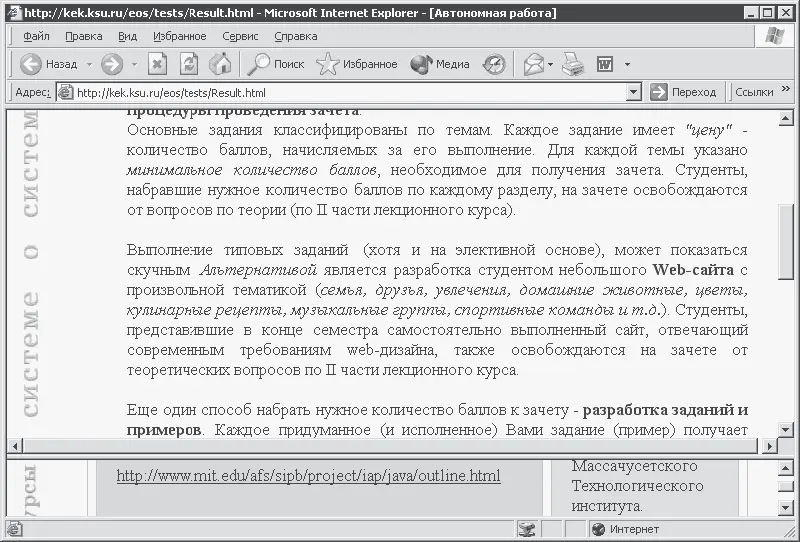The width and height of the screenshot is (800, 542).
Task: Refresh the current page
Action: tap(189, 64)
